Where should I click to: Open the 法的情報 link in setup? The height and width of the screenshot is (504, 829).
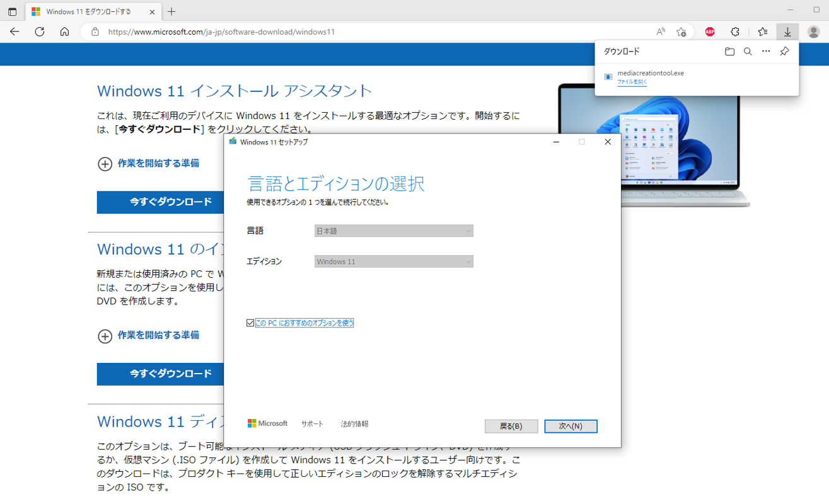pyautogui.click(x=354, y=424)
